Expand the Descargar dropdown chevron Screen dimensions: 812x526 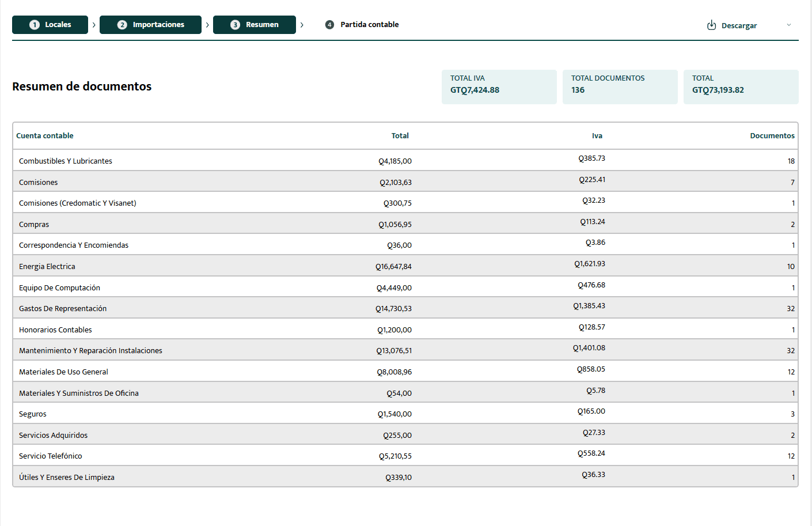click(x=789, y=25)
